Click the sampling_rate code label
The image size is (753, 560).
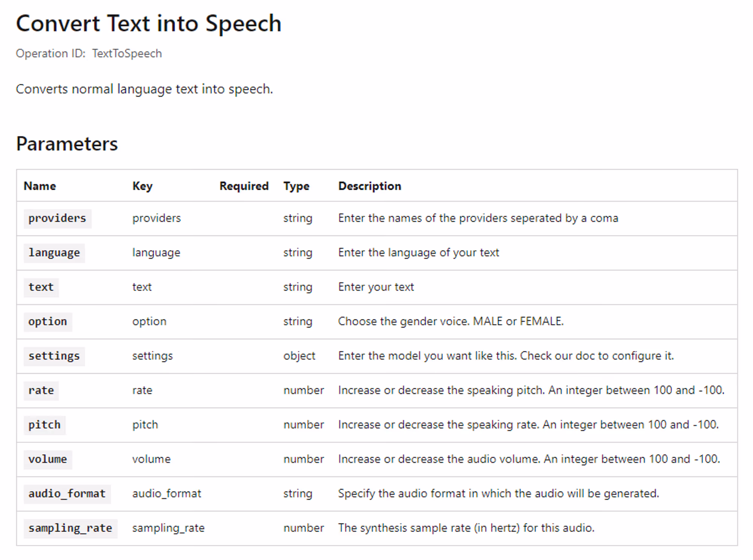tap(70, 528)
